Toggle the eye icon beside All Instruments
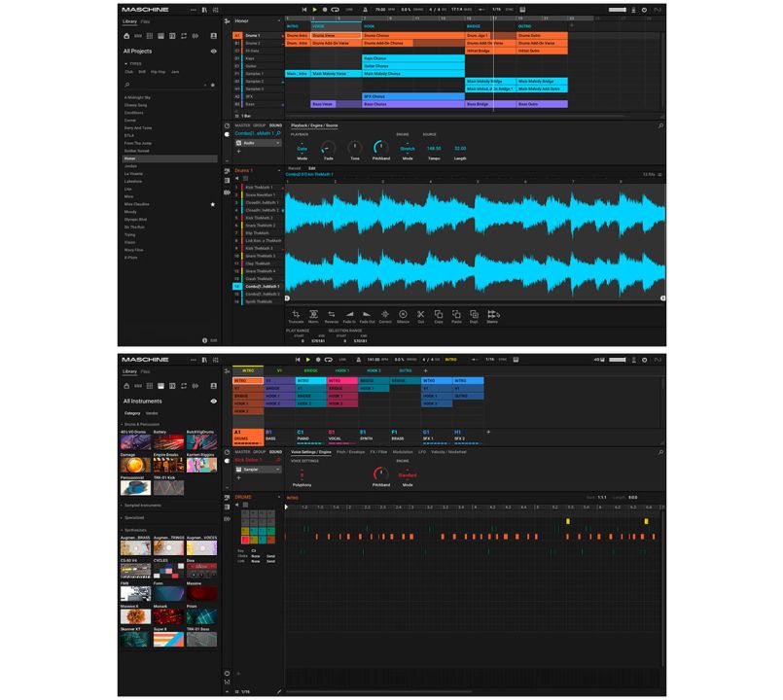Image resolution: width=783 pixels, height=700 pixels. click(x=214, y=401)
